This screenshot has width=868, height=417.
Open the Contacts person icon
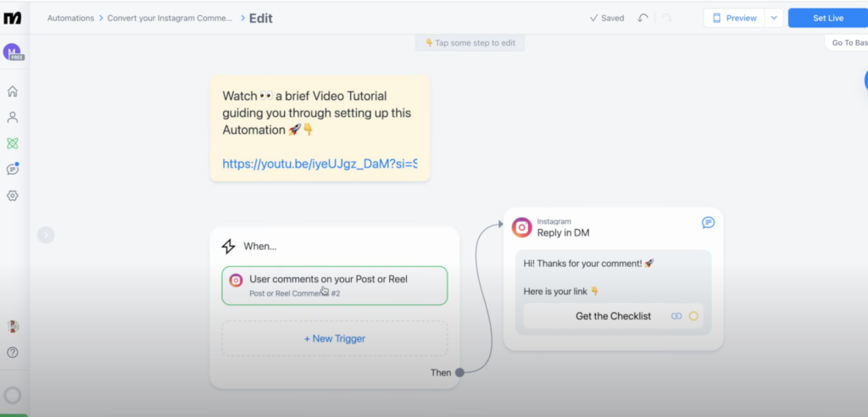pos(12,118)
